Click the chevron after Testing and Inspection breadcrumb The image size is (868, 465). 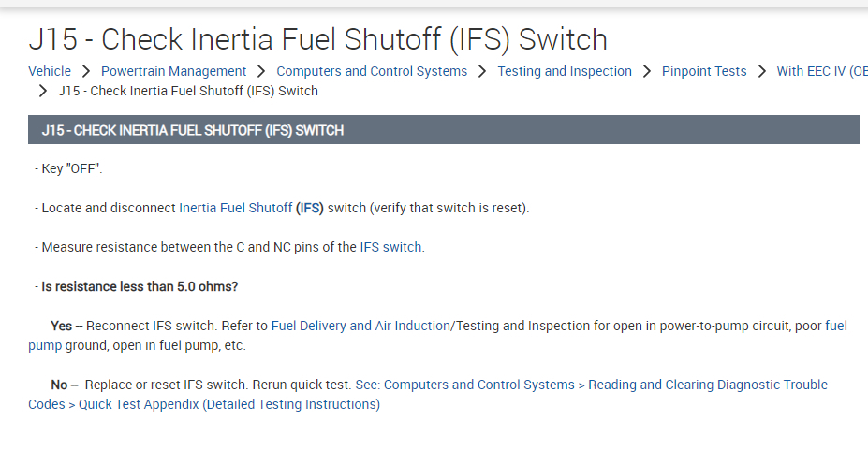tap(647, 71)
